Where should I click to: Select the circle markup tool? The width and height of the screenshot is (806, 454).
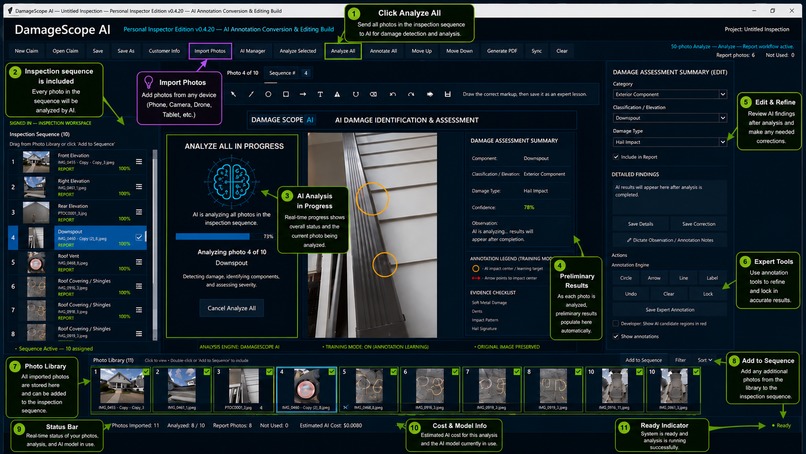point(268,95)
